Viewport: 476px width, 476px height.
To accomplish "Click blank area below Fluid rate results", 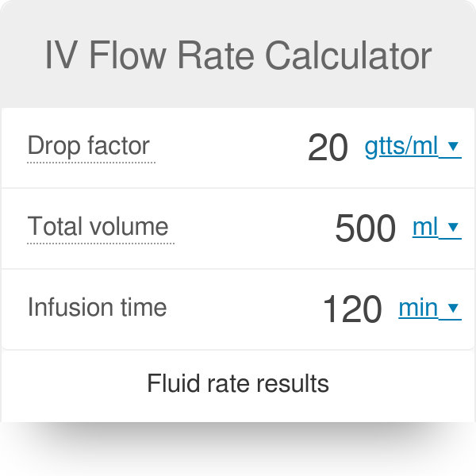I will [238, 410].
